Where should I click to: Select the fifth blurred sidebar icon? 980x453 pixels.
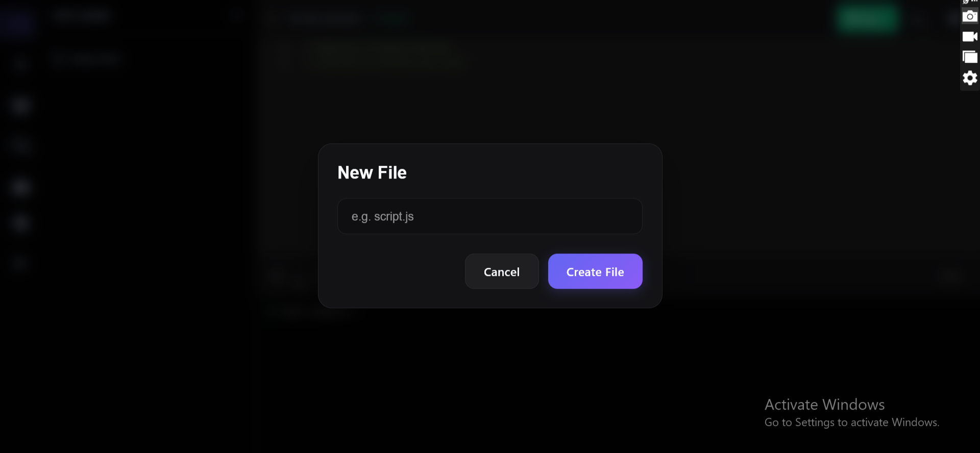click(x=20, y=223)
